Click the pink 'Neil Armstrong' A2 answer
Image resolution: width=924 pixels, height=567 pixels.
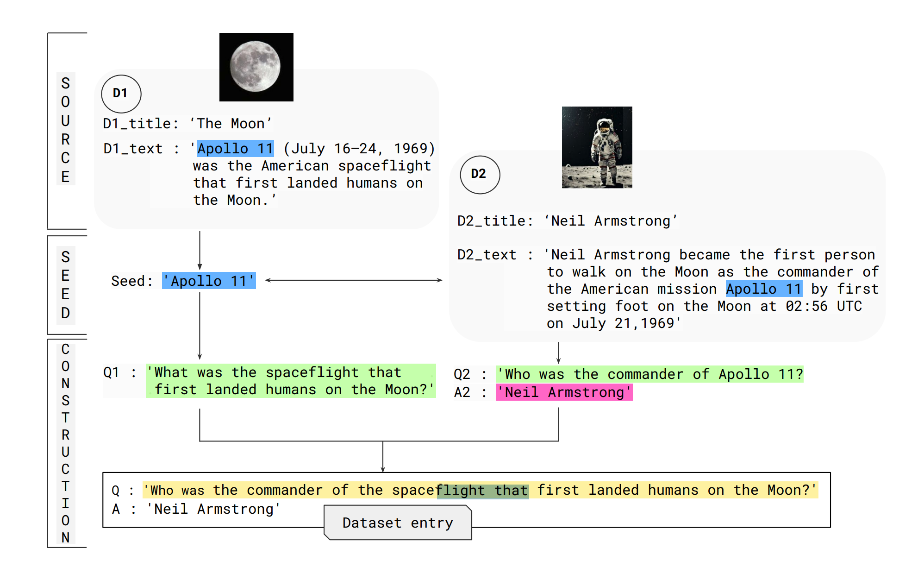(x=564, y=392)
